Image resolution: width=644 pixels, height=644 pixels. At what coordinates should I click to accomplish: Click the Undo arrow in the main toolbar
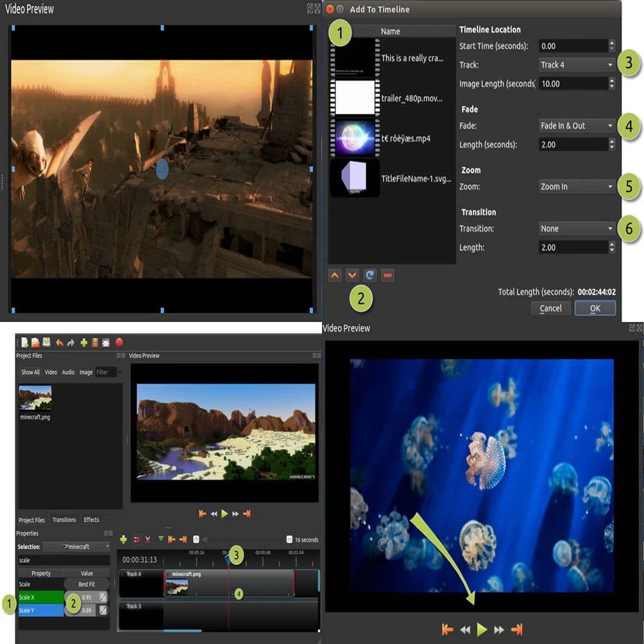pos(59,342)
